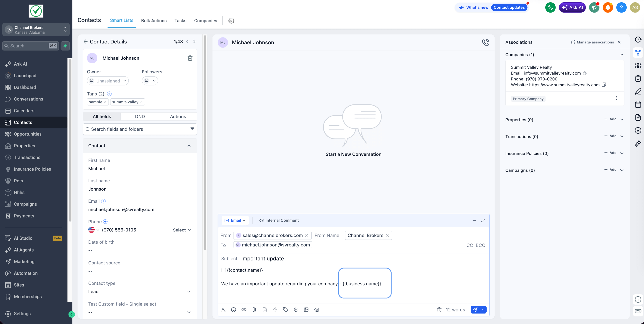The height and width of the screenshot is (324, 644).
Task: Add an Insurance Policies association
Action: point(610,153)
